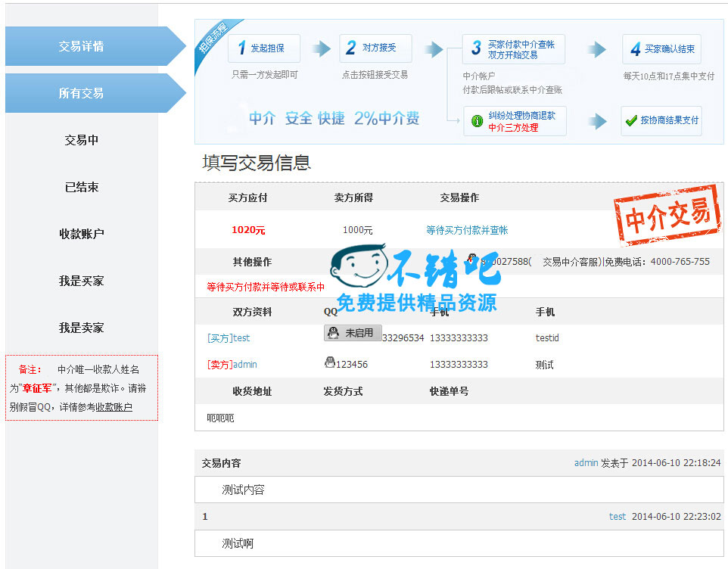Screen dimensions: 728x569
Task: Open the underlined 收款账户 link in the note
Action: (114, 407)
